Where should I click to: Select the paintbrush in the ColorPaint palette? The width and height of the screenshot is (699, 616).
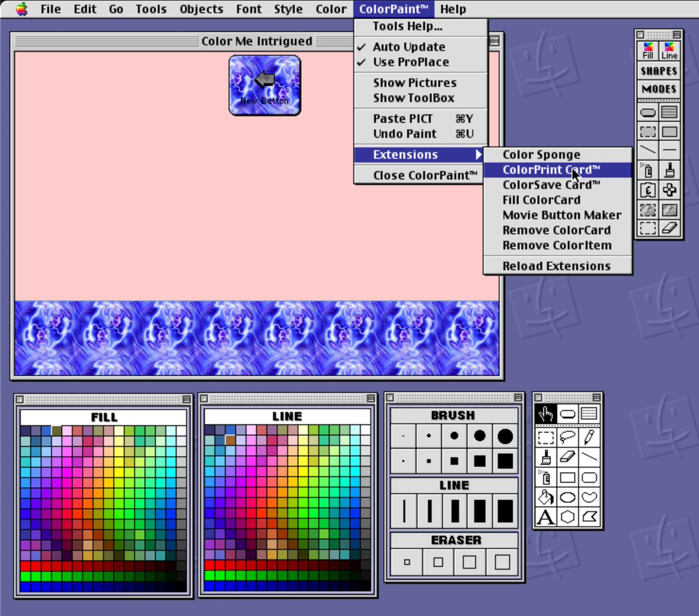670,170
